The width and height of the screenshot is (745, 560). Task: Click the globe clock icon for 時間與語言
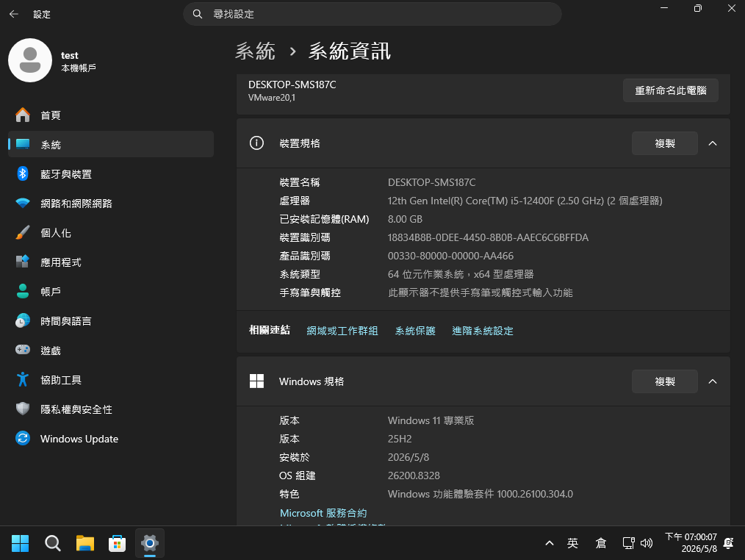pos(22,321)
